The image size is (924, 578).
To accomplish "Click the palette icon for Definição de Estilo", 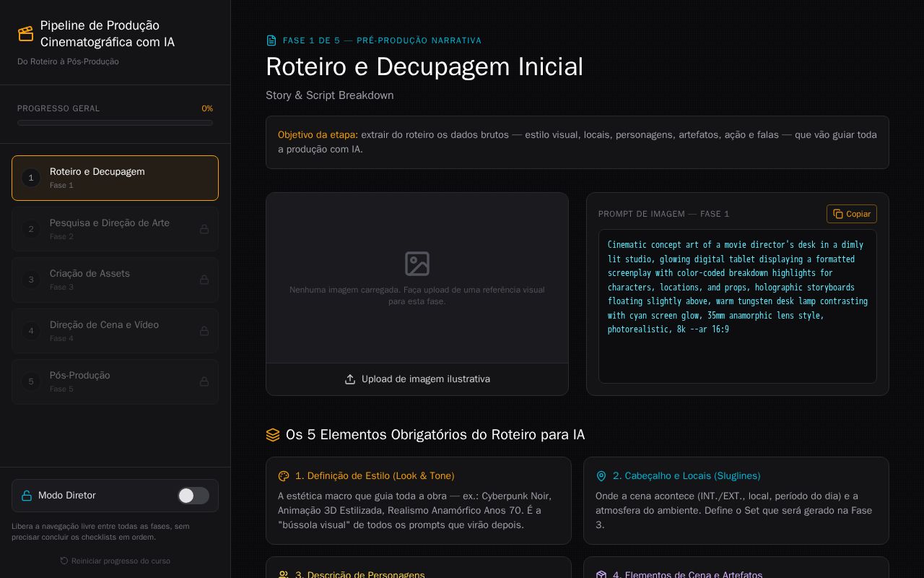I will 284,476.
